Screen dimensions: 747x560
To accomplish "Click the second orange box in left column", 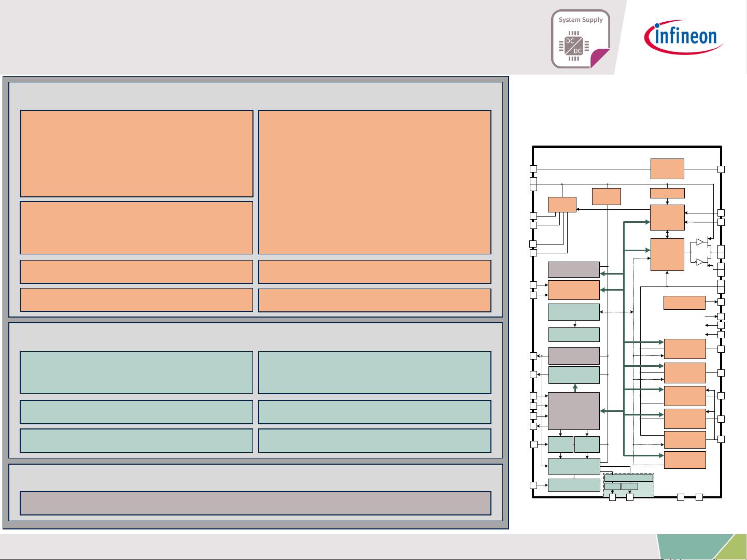I will click(136, 227).
